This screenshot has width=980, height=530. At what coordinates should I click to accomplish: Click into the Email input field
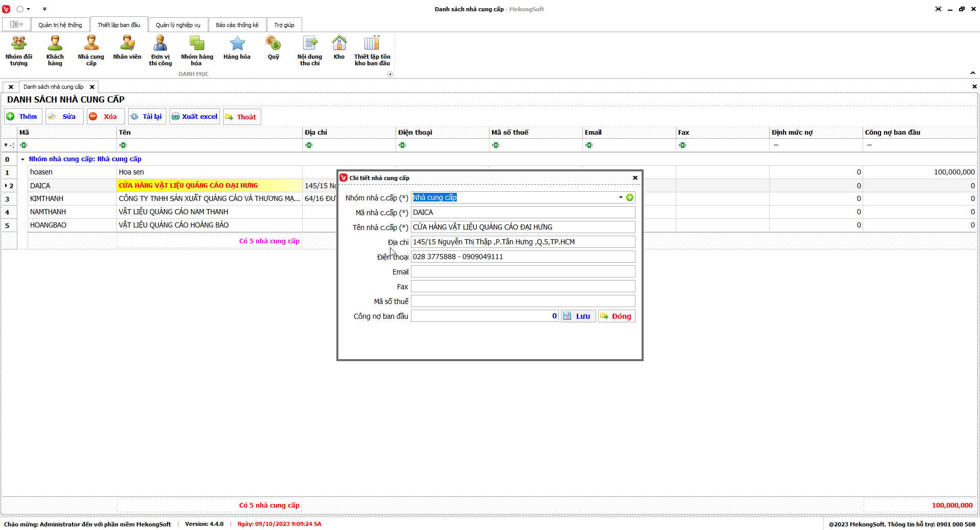pos(523,272)
